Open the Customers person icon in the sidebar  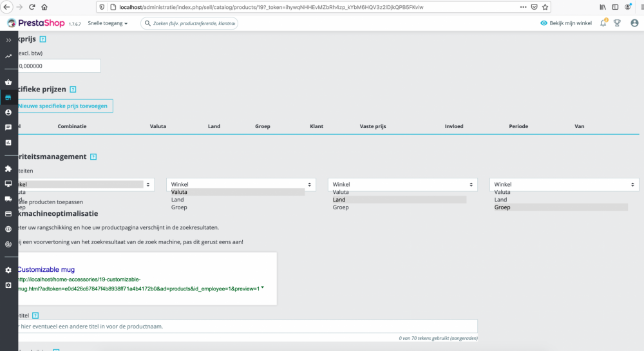click(x=8, y=113)
